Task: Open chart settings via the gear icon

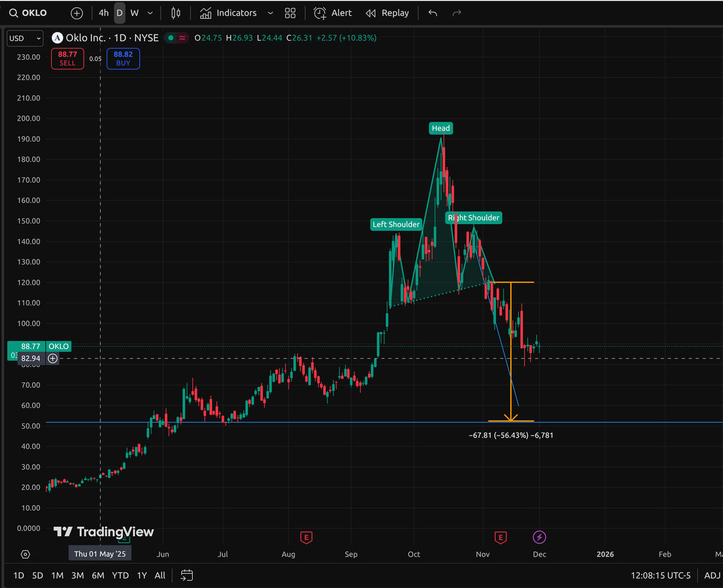Action: tap(25, 554)
